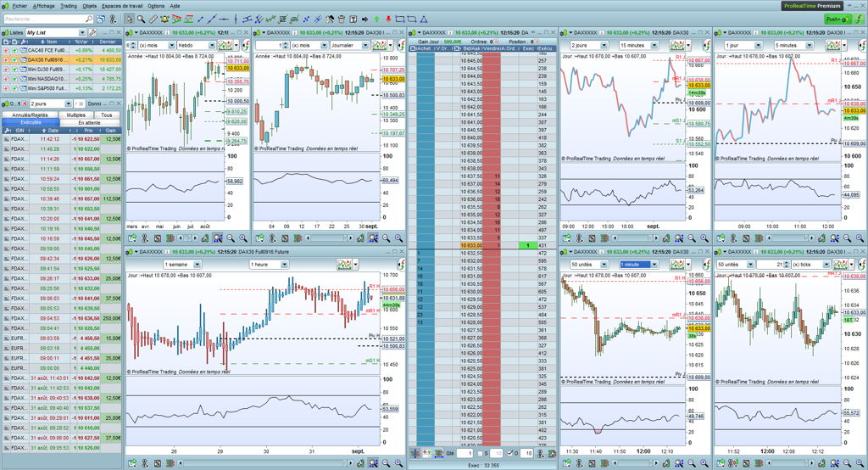The height and width of the screenshot is (470, 868).
Task: Select the rectangle drawing tool
Action: tap(400, 19)
